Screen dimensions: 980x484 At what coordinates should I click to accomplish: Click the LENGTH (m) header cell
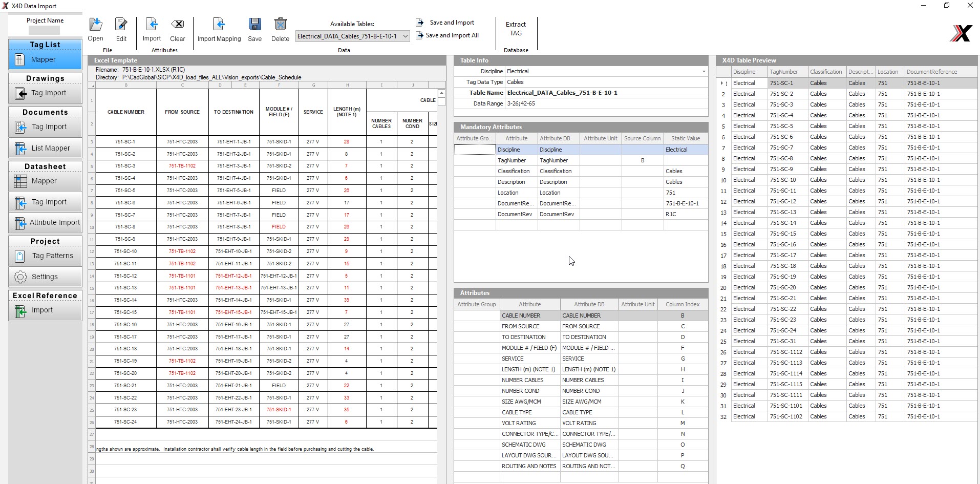347,112
